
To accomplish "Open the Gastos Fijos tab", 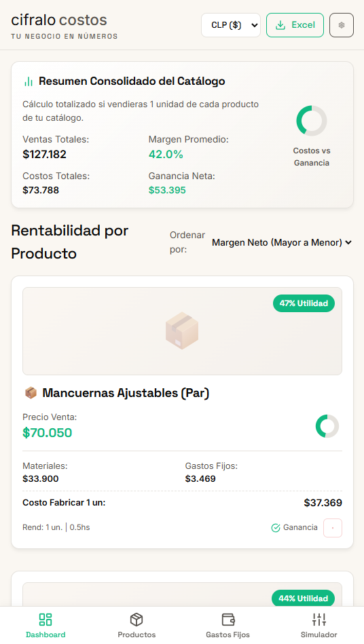I will click(227, 626).
